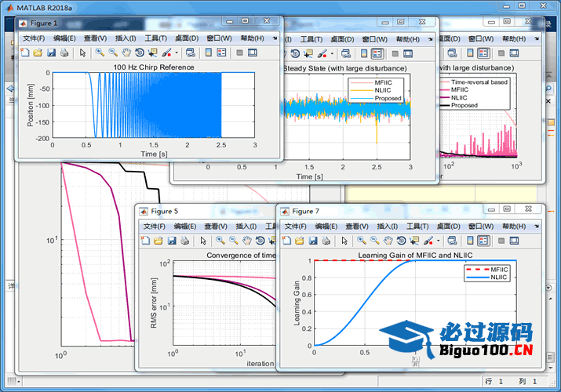
Task: Click Open File icon in Figure 7 toolbar
Action: (300, 241)
